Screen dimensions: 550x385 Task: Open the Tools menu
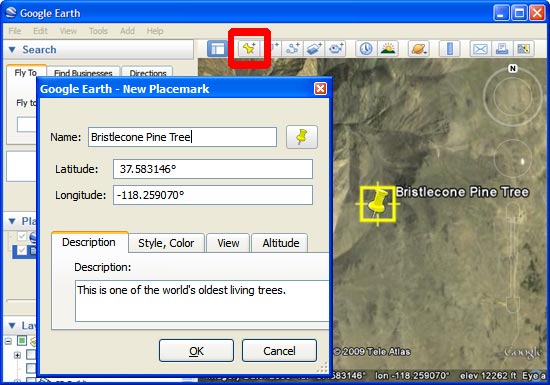tap(98, 31)
